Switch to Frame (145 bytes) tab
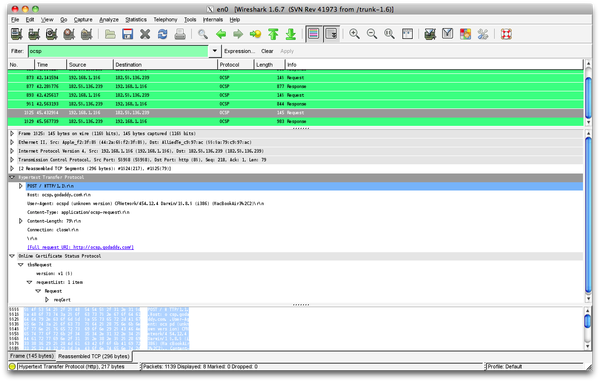This screenshot has height=382, width=600. [x=32, y=356]
